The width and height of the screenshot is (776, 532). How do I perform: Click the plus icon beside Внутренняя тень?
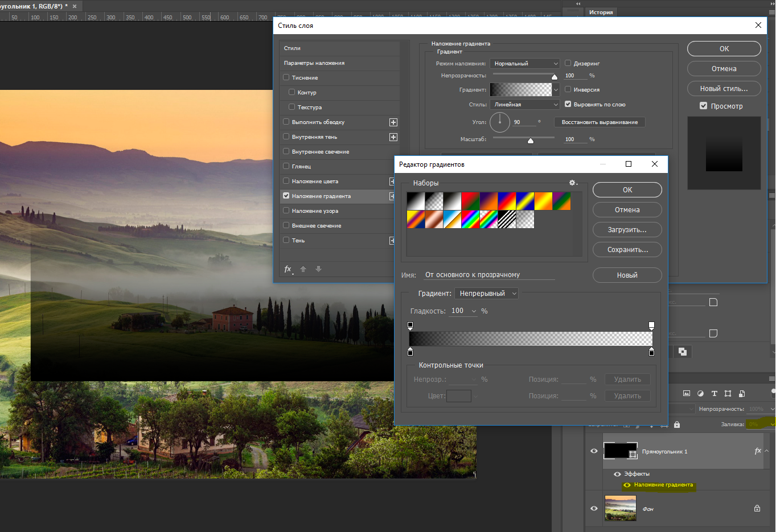pos(393,137)
